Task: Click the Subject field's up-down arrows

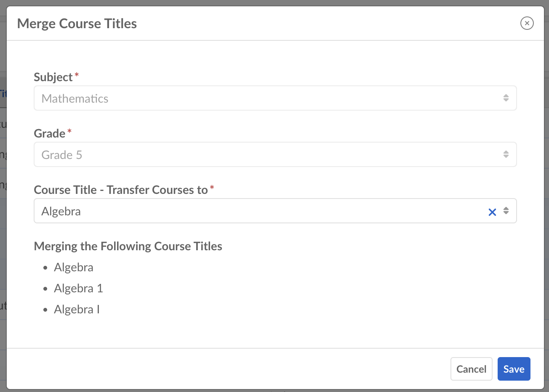Action: [x=506, y=98]
